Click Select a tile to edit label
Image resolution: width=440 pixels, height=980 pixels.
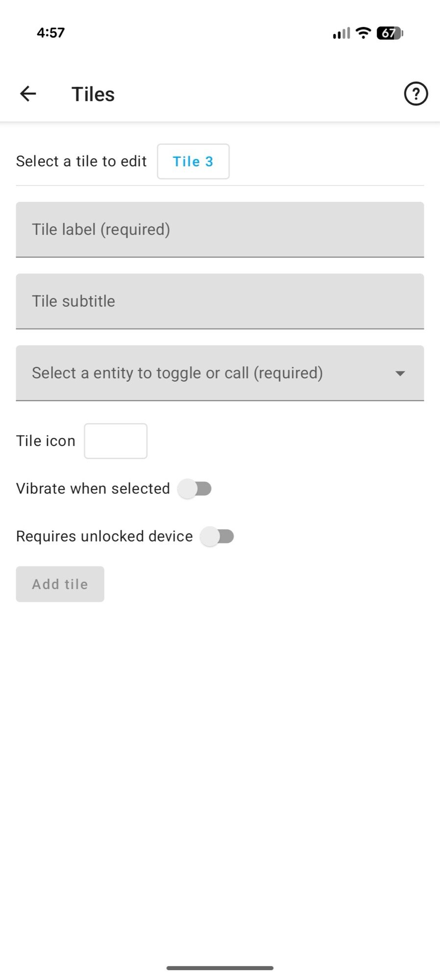pos(81,161)
